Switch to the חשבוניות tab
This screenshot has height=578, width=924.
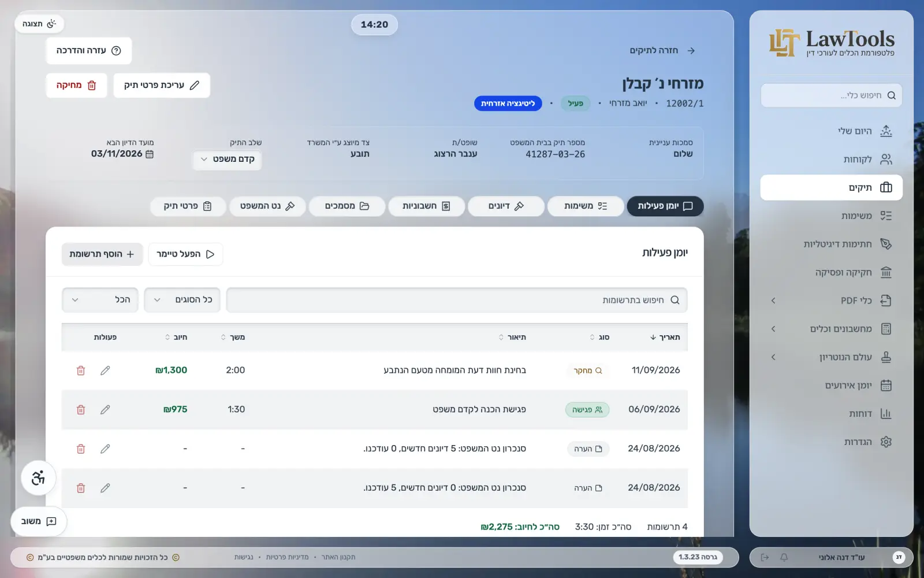[x=426, y=206]
